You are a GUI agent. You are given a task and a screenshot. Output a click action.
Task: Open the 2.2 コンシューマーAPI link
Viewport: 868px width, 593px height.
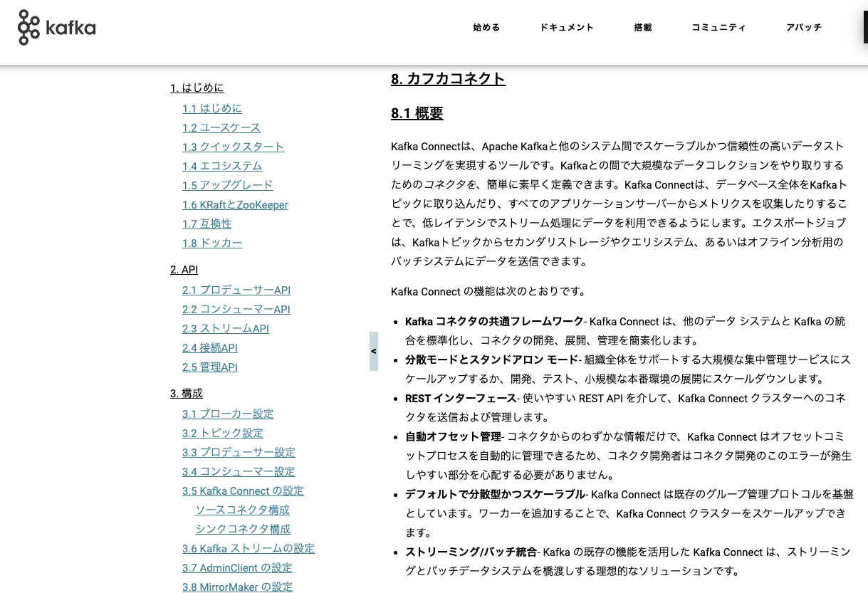(237, 309)
